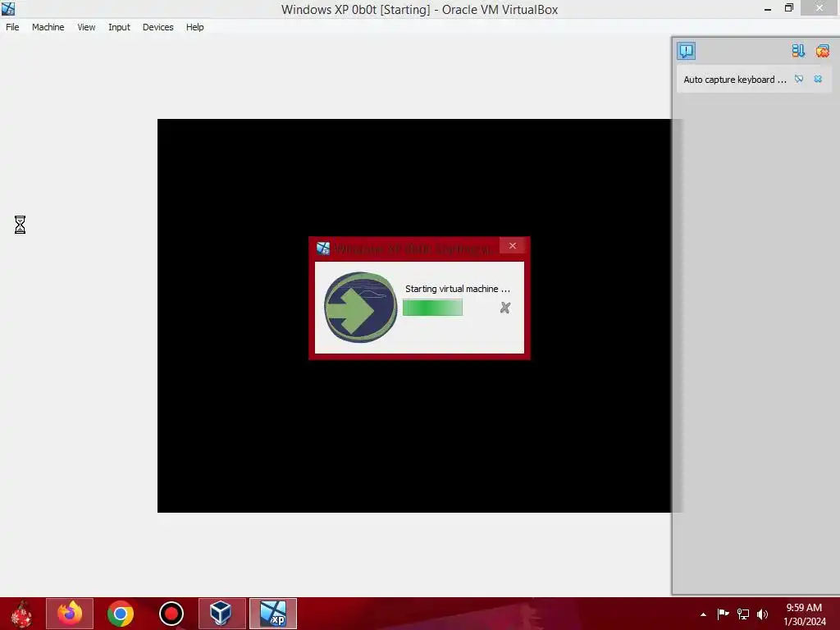Toggle notification order sorting icon
840x630 pixels.
797,51
